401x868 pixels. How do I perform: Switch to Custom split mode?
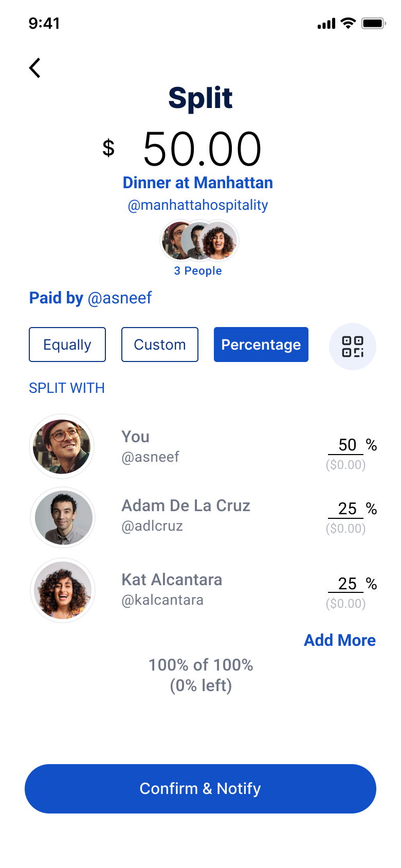(160, 345)
